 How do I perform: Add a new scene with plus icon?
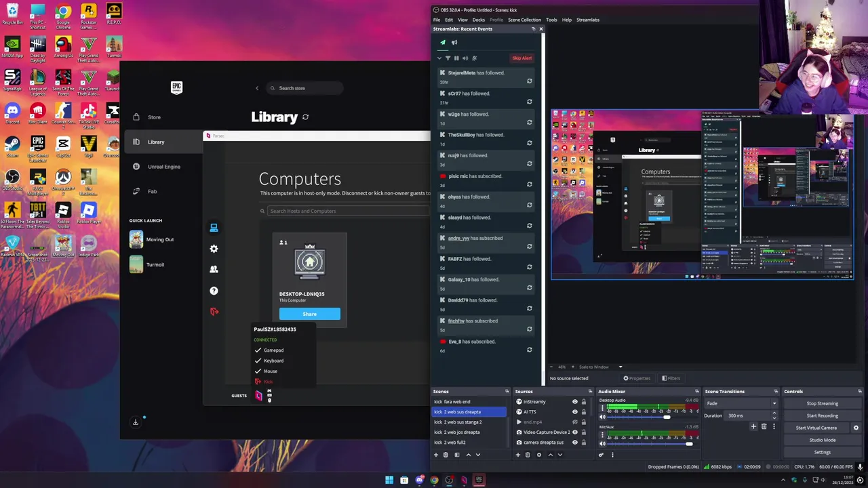(436, 455)
